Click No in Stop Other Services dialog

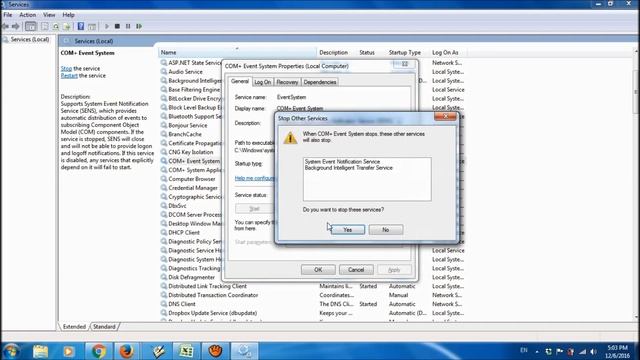point(386,230)
